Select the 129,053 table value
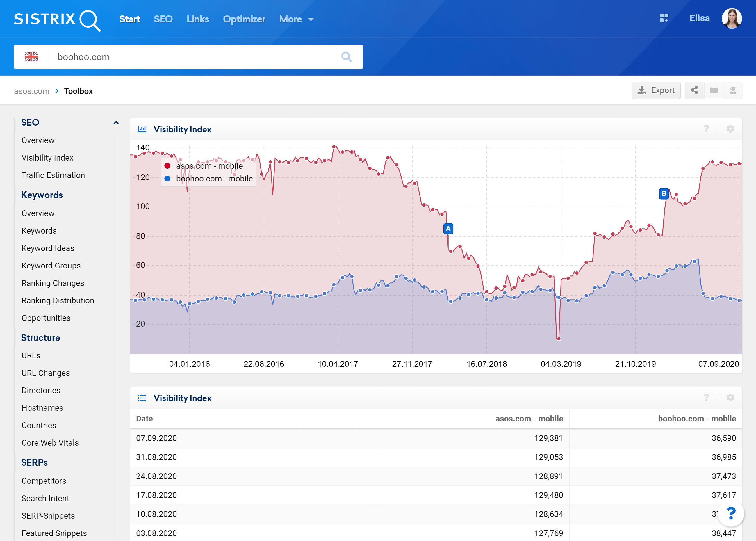 [x=548, y=457]
